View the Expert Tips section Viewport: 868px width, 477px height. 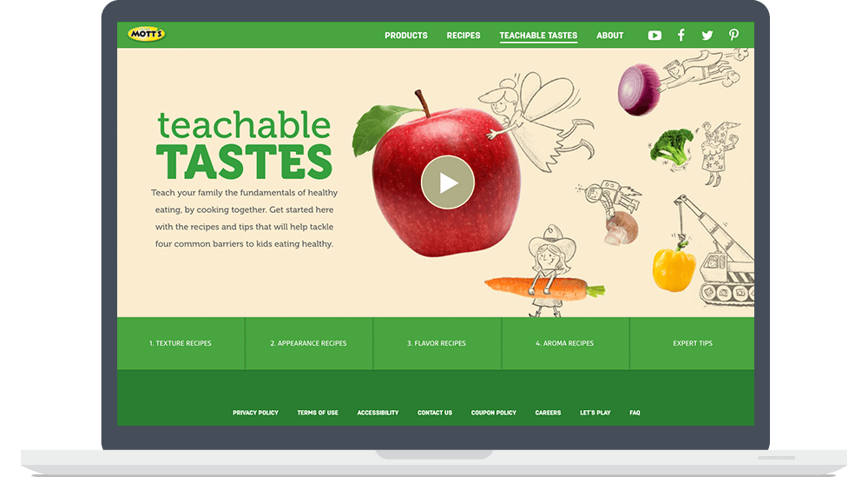693,343
